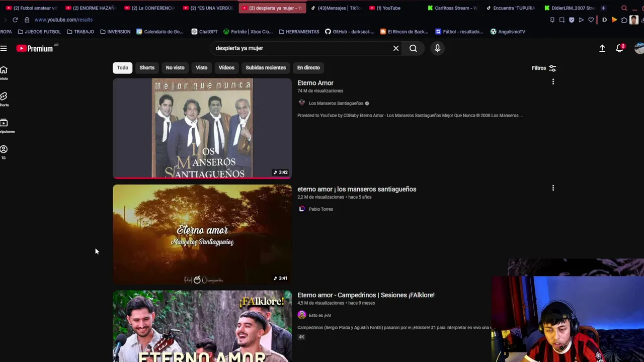Open the GitHub darkseal bookmark
This screenshot has height=362, width=644.
[350, 32]
